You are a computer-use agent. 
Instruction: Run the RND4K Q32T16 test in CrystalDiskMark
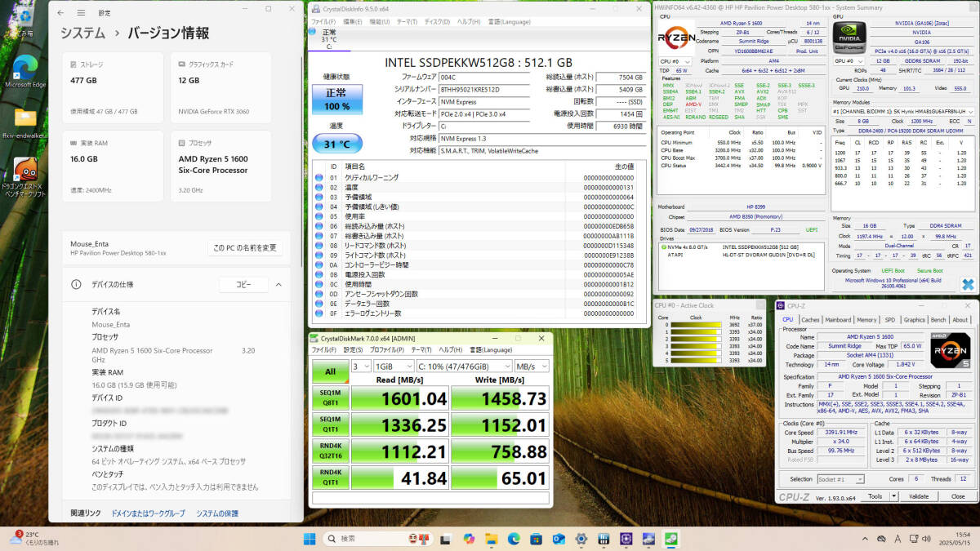(330, 451)
